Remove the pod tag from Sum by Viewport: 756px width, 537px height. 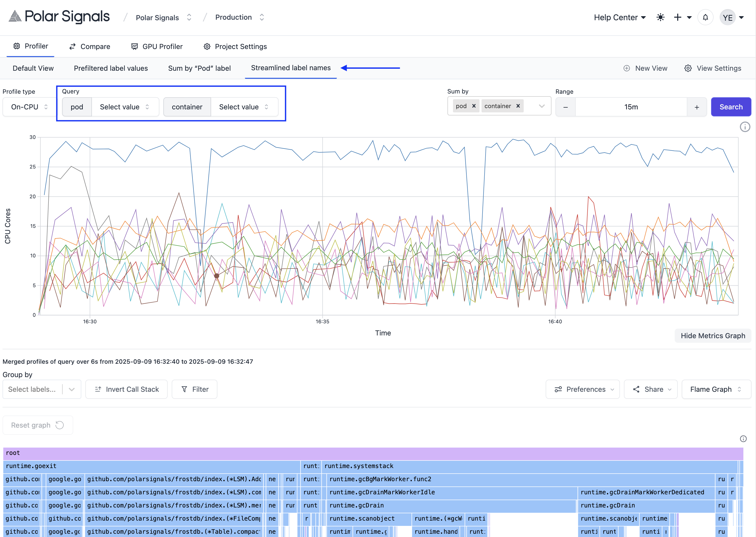click(x=474, y=106)
